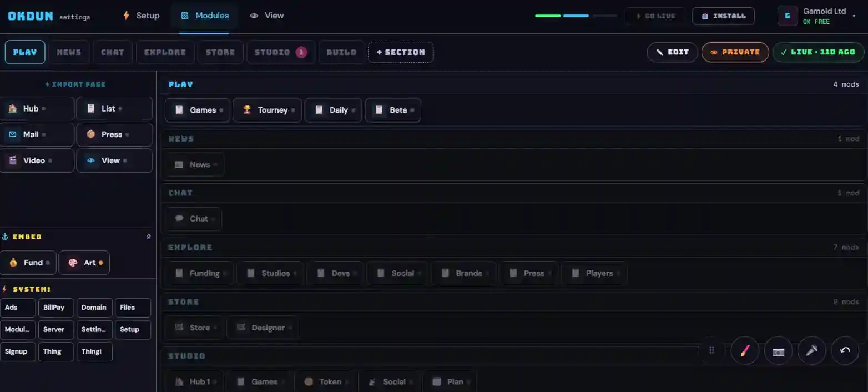This screenshot has width=868, height=392.
Task: Click the camera screenshot icon
Action: 778,350
